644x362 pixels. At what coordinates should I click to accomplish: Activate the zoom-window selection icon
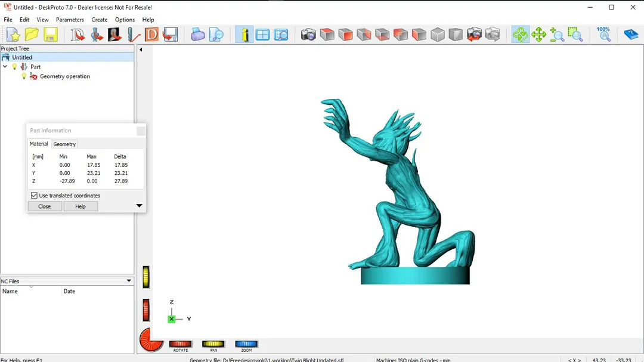(575, 35)
